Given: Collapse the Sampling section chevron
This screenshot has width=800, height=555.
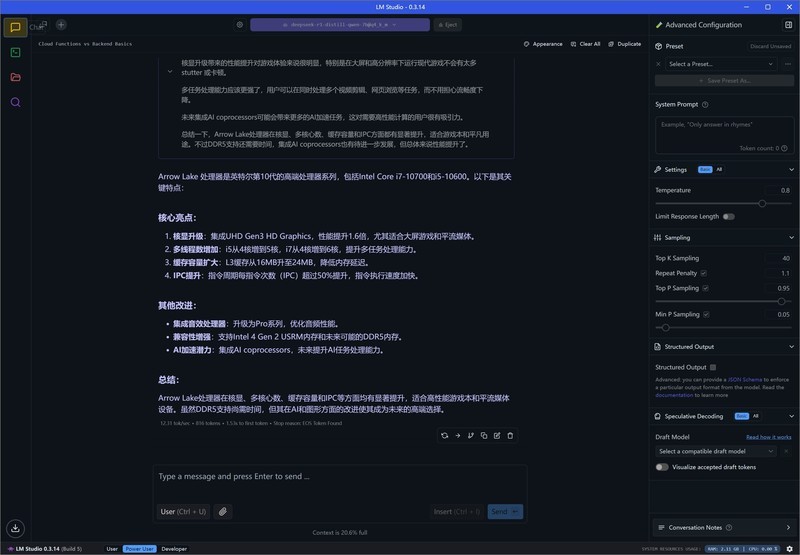Looking at the screenshot, I should click(791, 237).
